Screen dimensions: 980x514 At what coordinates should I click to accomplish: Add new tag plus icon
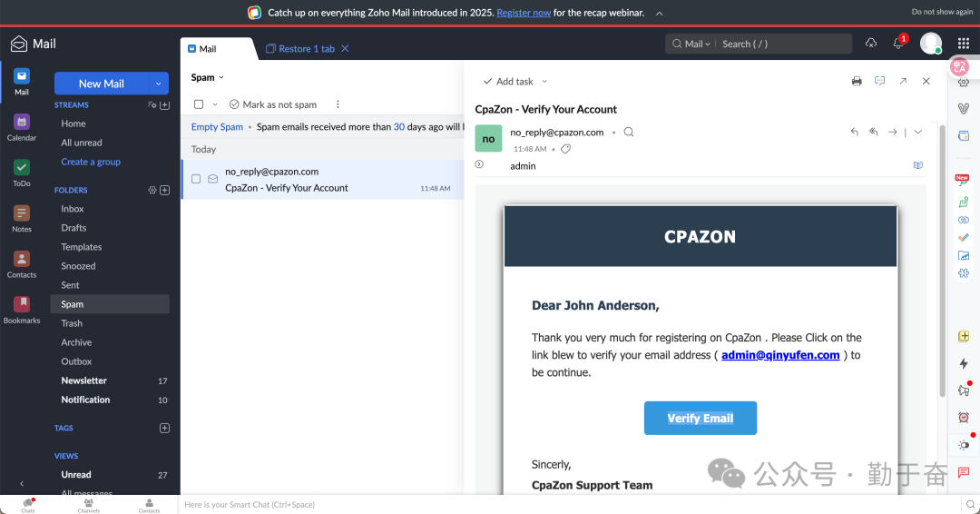164,429
